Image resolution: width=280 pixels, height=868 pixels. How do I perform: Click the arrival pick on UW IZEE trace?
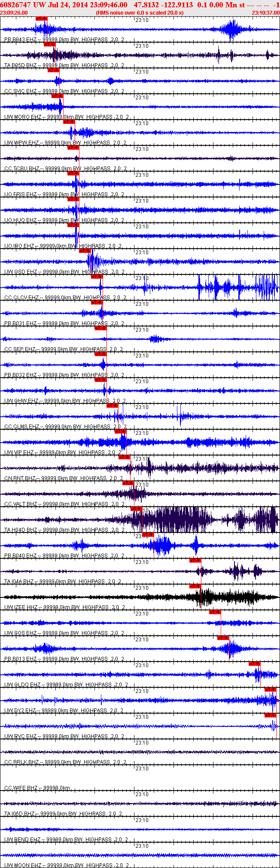pos(195,586)
